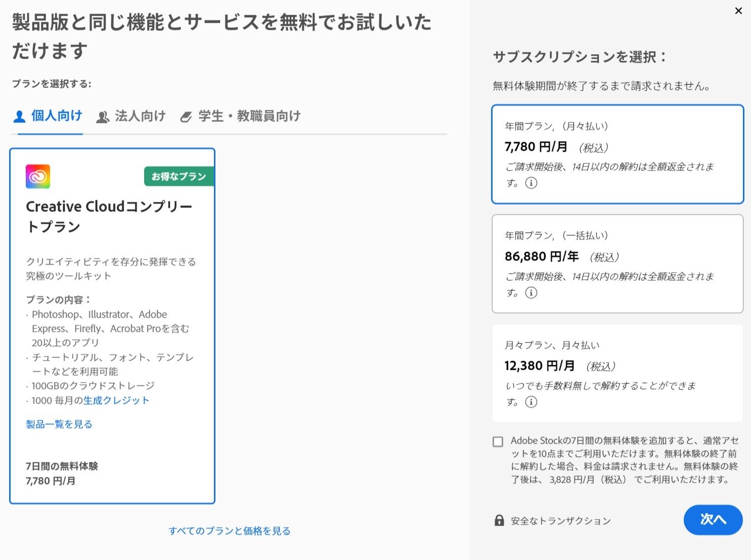
Task: Click the info icon for 月々プラン
Action: (531, 402)
